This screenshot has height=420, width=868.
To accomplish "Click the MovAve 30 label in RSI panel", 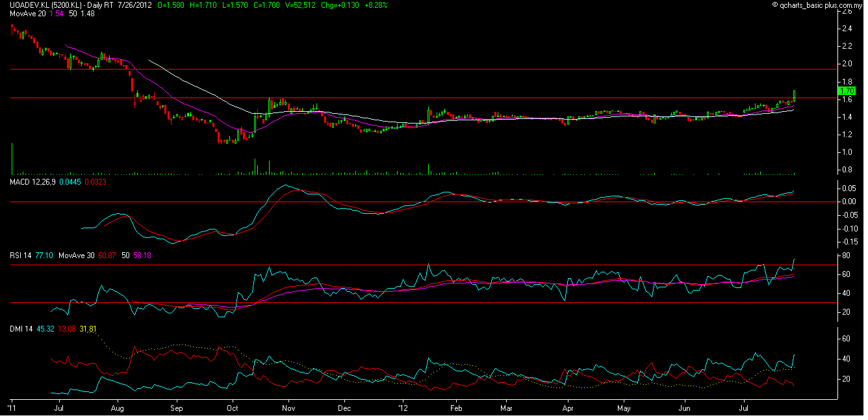I will coord(75,256).
